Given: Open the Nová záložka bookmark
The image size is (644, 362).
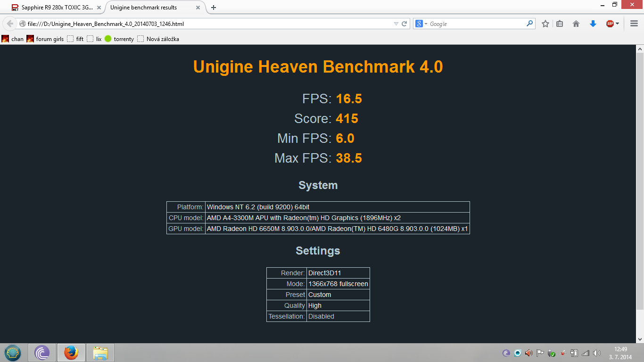Looking at the screenshot, I should point(158,39).
